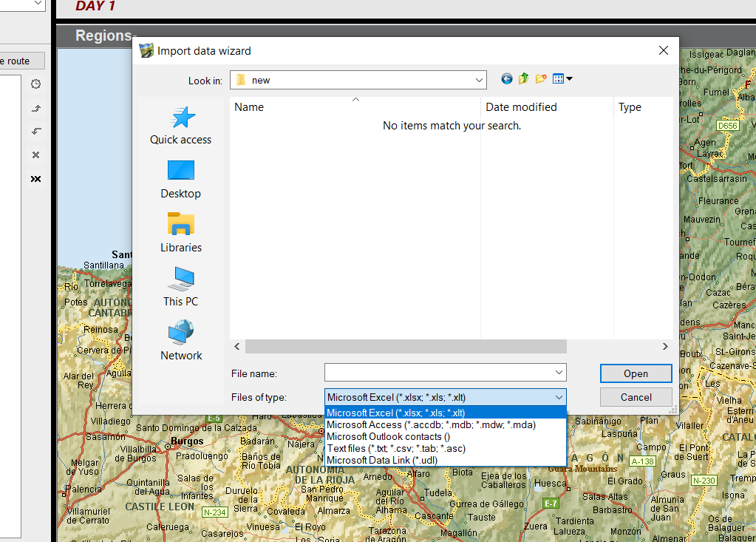Click the Back navigation arrow icon
Viewport: 756px width, 542px height.
(x=506, y=79)
